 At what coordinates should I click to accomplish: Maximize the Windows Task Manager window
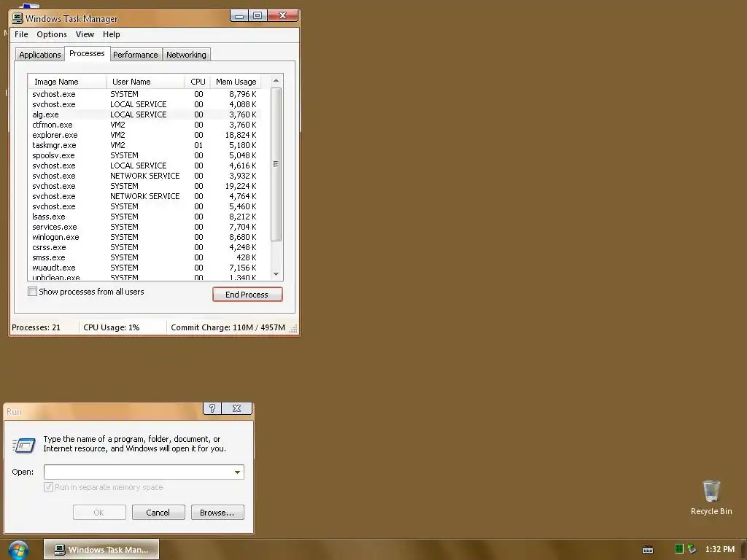(258, 16)
